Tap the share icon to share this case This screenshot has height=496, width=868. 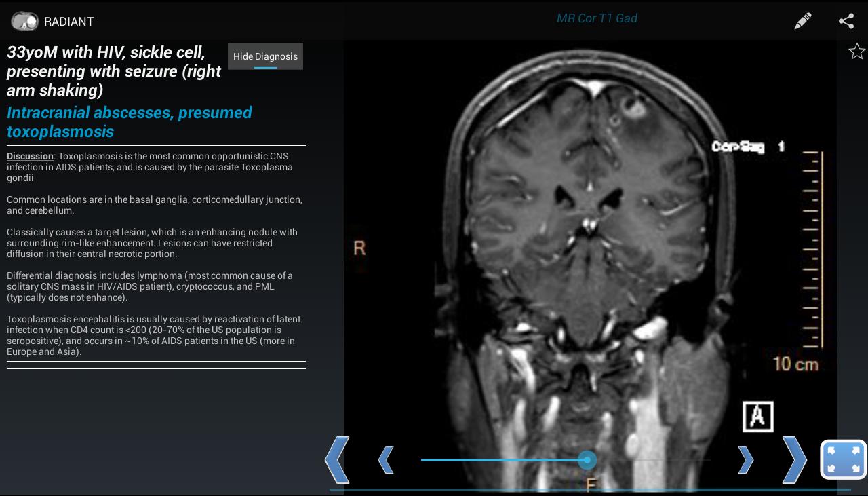(x=846, y=21)
